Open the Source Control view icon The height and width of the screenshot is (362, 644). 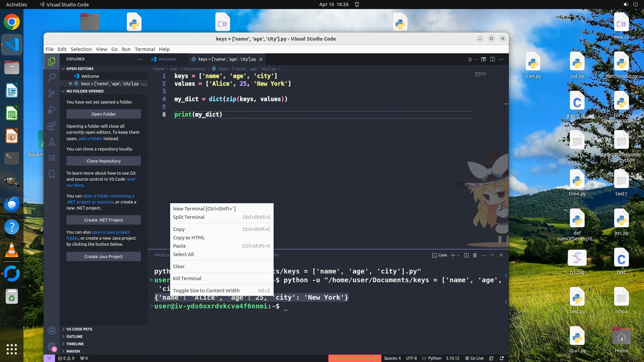(x=52, y=94)
